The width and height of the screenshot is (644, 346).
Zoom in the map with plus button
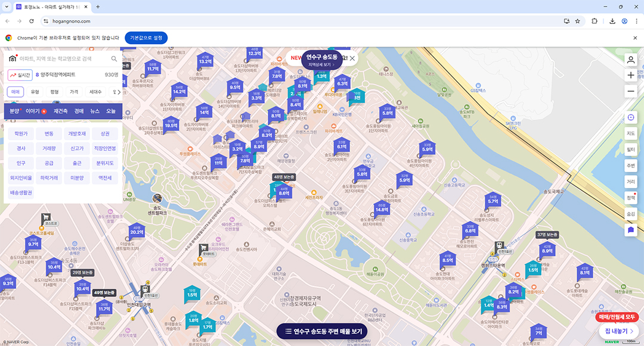pos(631,76)
